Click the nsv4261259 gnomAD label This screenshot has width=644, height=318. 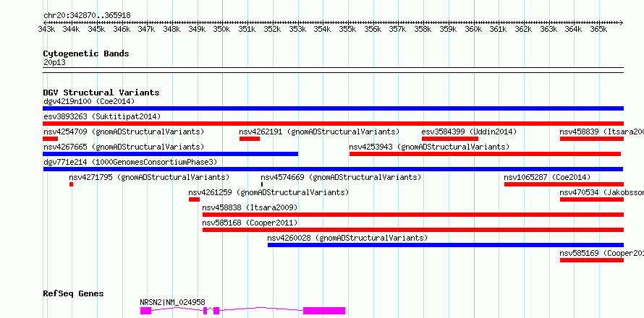tap(268, 192)
